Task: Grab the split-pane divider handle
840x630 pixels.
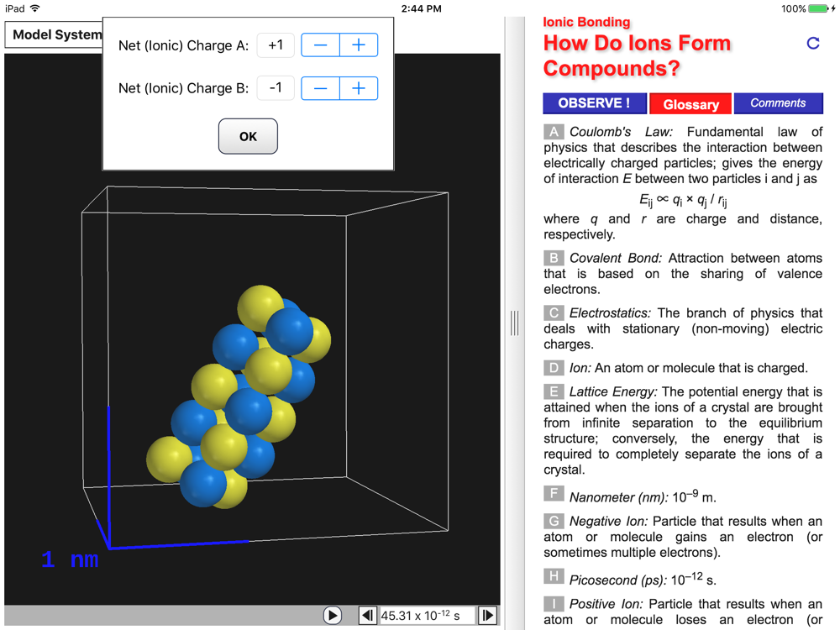Action: pos(514,323)
